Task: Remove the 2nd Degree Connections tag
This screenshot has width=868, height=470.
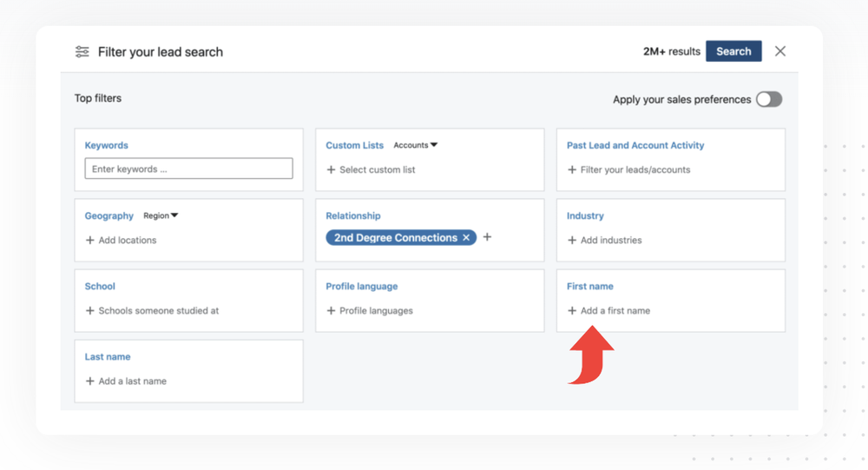Action: click(466, 238)
